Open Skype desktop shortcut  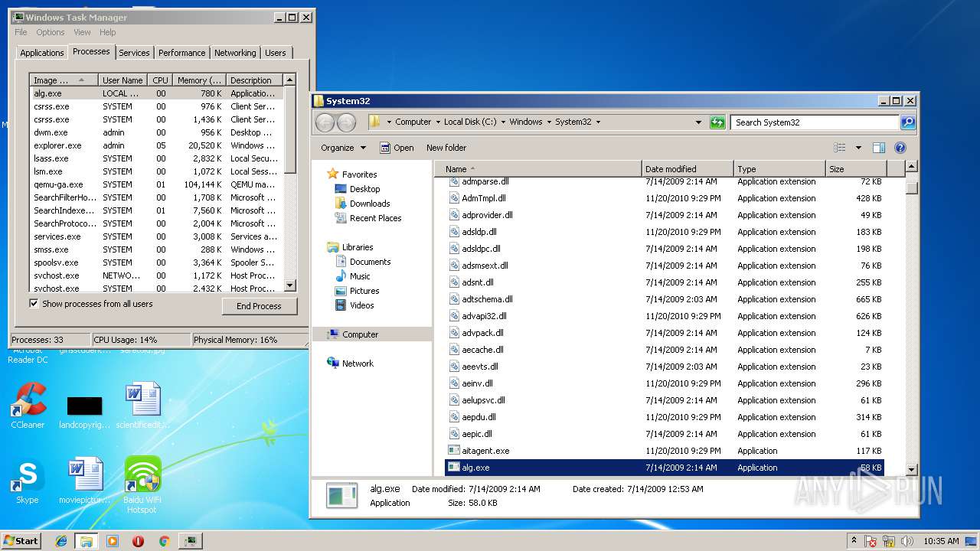tap(28, 481)
